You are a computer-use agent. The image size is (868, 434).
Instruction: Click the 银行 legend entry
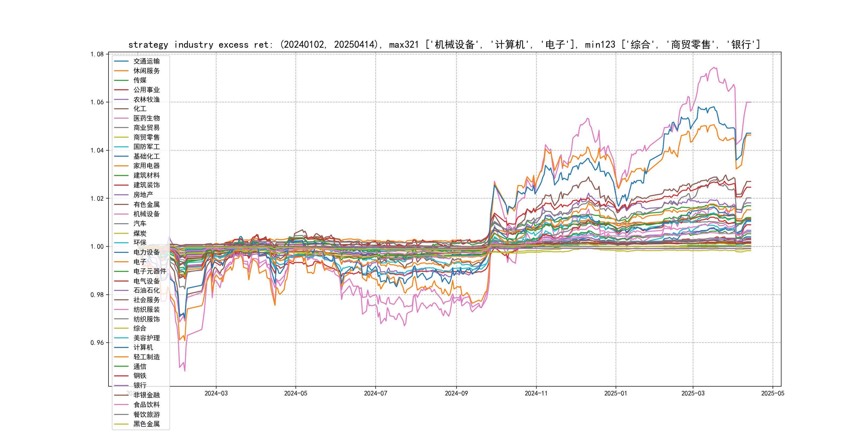(x=140, y=386)
